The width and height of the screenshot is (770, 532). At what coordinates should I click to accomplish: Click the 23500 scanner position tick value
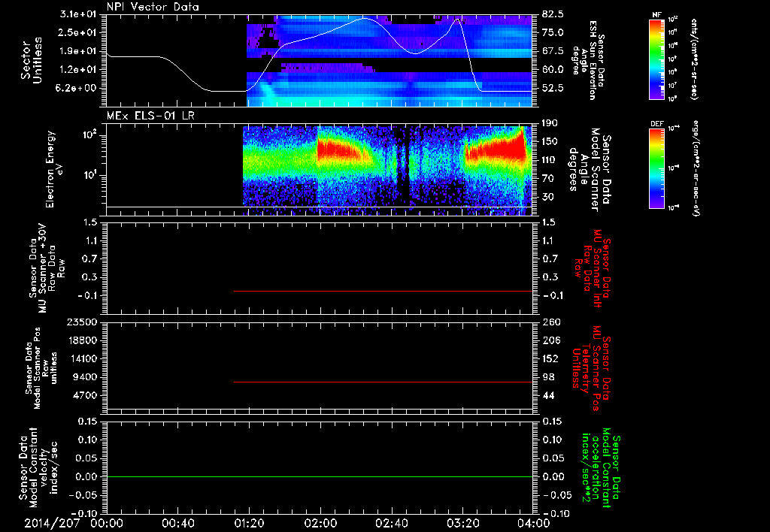click(x=81, y=322)
